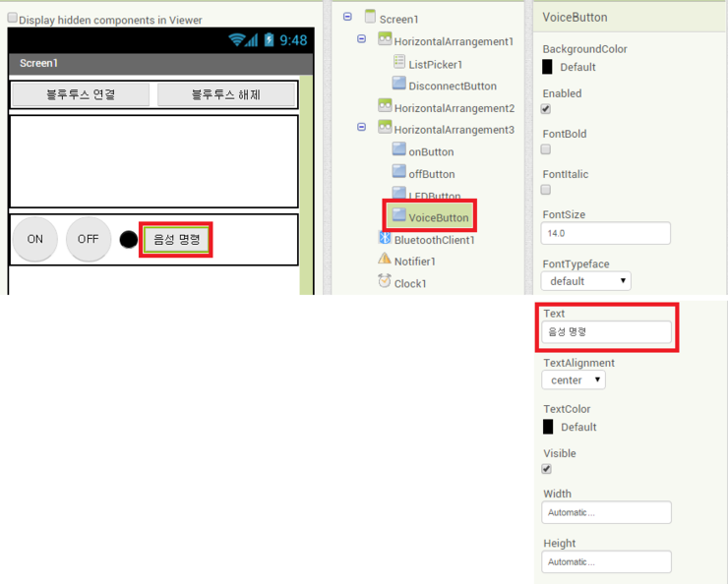Select DisconnectButton in the components tree
The image size is (728, 584).
pyautogui.click(x=453, y=86)
